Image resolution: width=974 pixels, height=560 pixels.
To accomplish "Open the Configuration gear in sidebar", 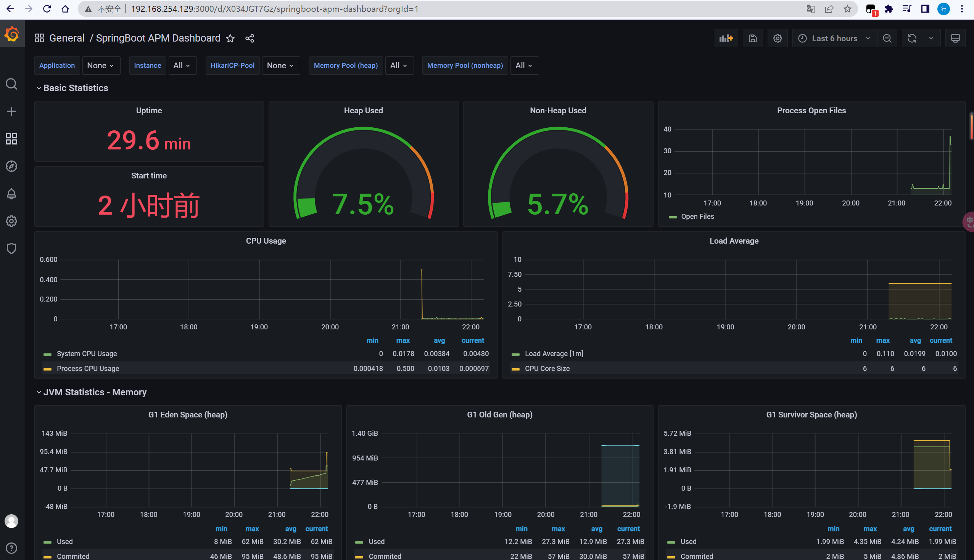I will coord(11,221).
